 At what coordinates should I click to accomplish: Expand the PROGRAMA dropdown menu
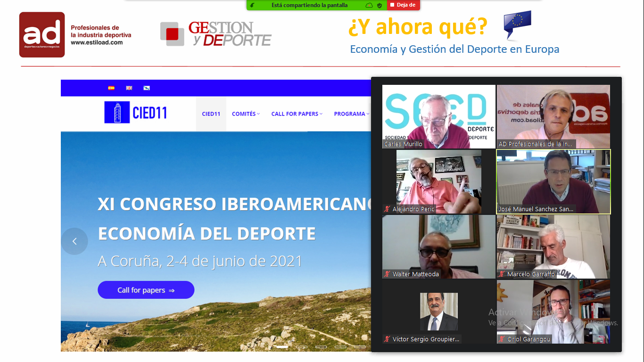point(352,114)
